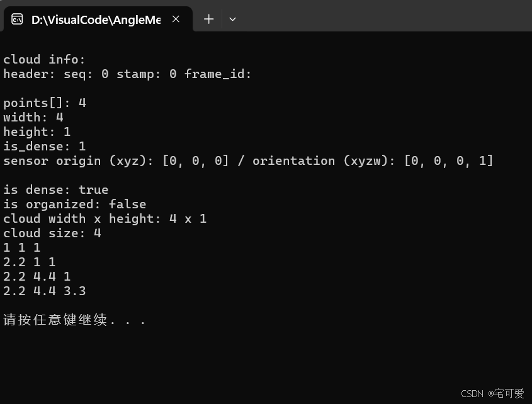Open the terminal tab dropdown menu
The image size is (532, 404).
pyautogui.click(x=232, y=20)
